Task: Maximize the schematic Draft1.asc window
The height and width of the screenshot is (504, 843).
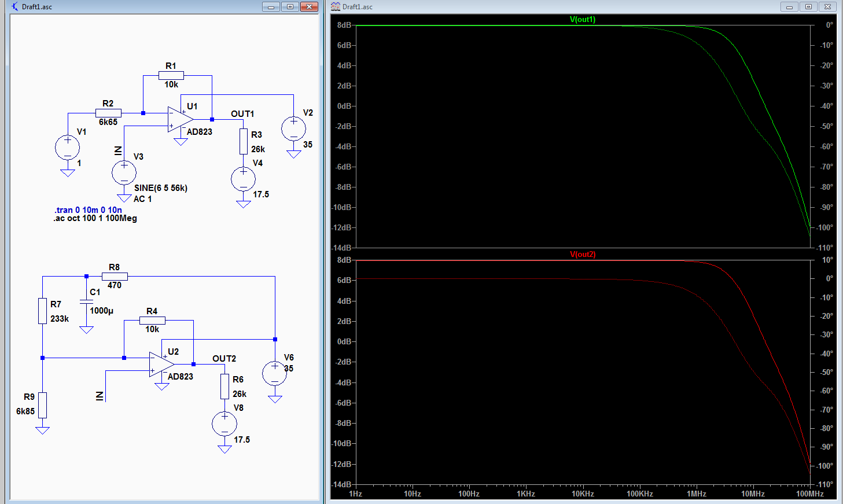Action: pos(290,6)
